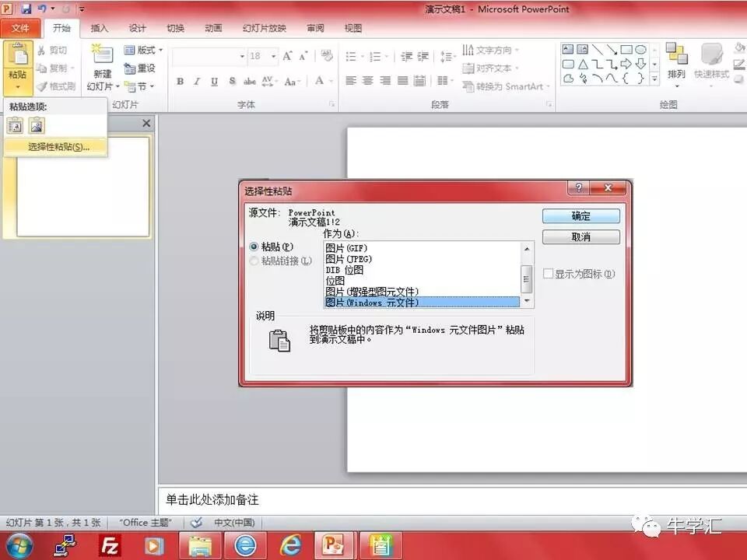747x560 pixels.
Task: Open Internet Explorer from the taskbar
Action: pos(289,545)
